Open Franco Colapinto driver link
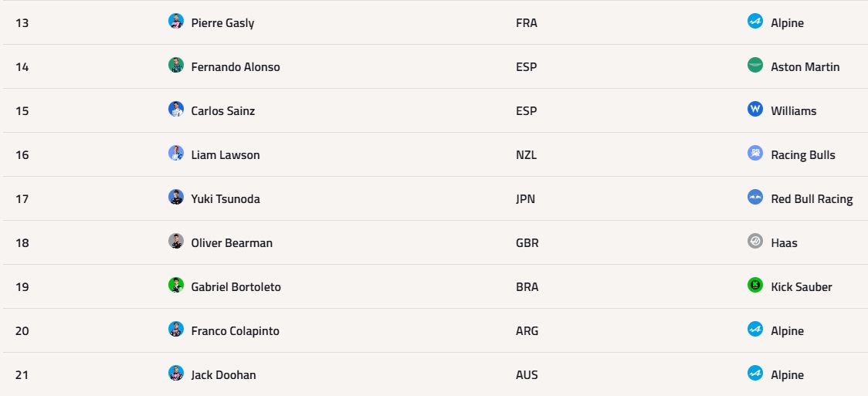 coord(236,330)
